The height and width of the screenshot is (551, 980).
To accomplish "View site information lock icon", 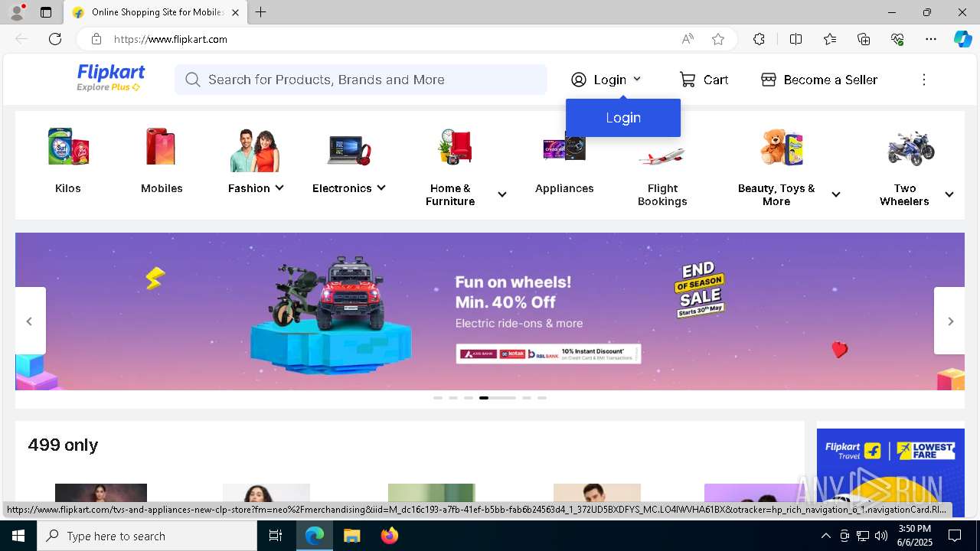I will point(96,39).
